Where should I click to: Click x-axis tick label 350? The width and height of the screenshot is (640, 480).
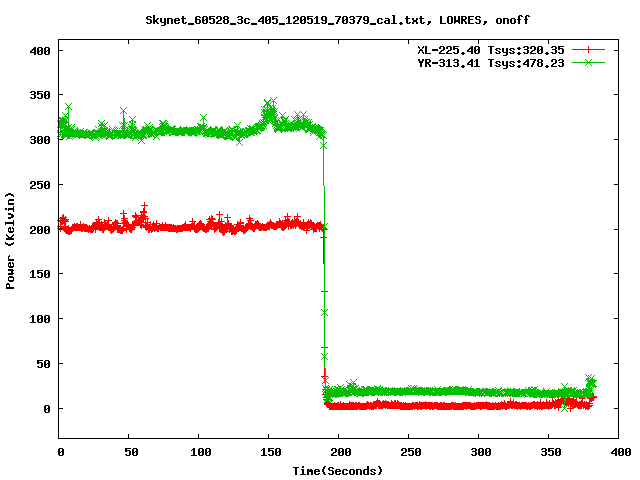(551, 452)
